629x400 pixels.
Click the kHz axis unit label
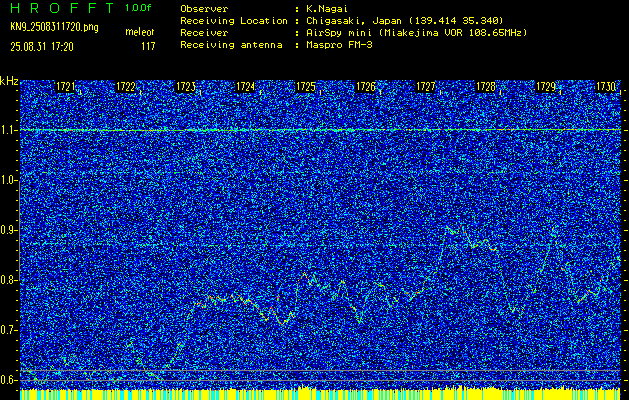[9, 81]
